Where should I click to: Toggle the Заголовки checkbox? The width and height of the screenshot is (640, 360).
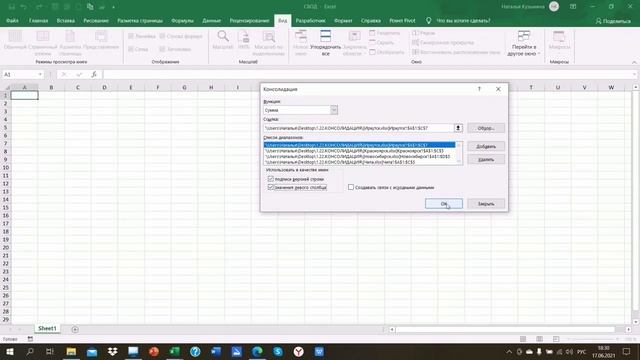162,49
